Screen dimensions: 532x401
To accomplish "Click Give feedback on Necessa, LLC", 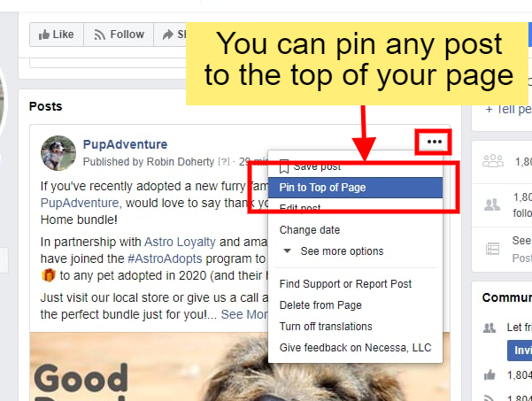I will tap(355, 348).
